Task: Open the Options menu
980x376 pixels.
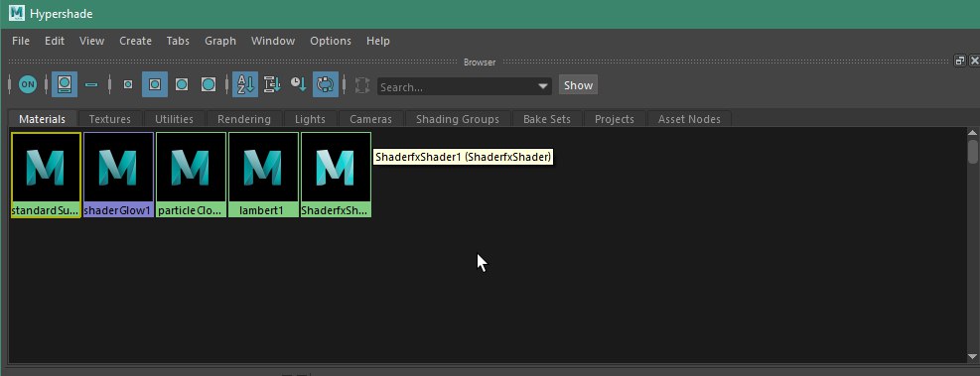Action: (x=331, y=41)
